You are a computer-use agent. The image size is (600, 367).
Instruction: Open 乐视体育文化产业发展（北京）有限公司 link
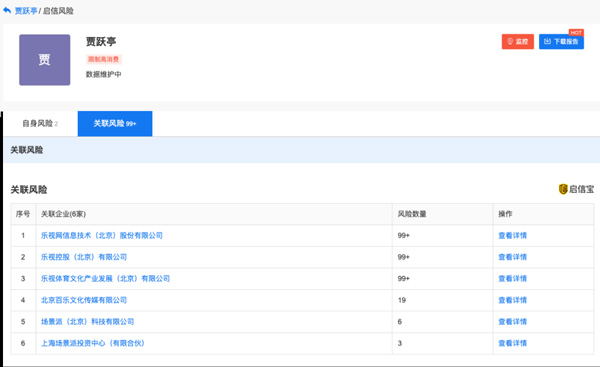105,278
